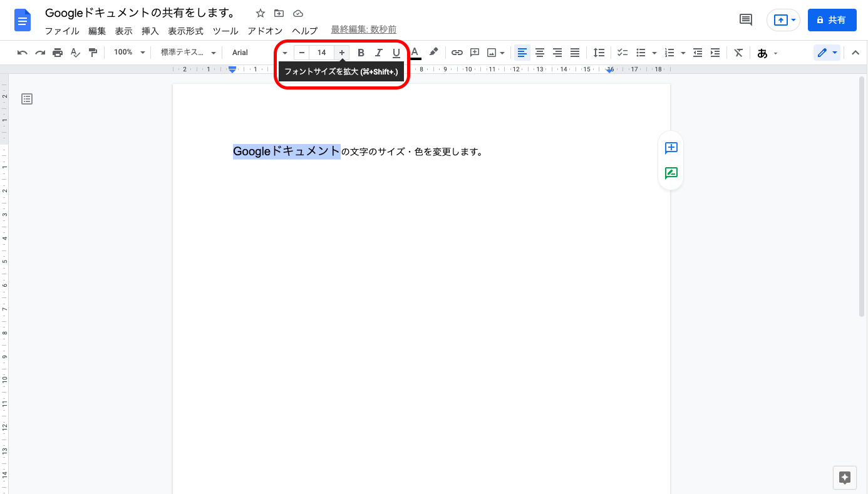Check the cloud save status icon
The width and height of the screenshot is (868, 494).
(298, 13)
